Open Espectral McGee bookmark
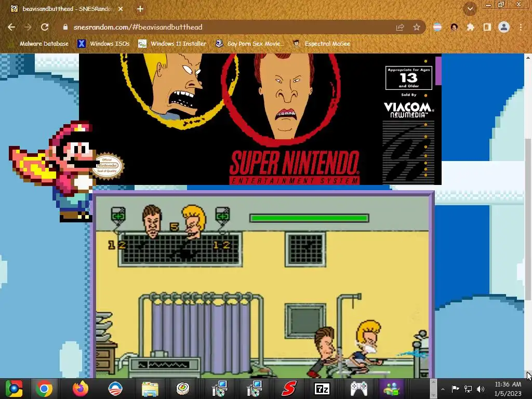 pyautogui.click(x=322, y=44)
